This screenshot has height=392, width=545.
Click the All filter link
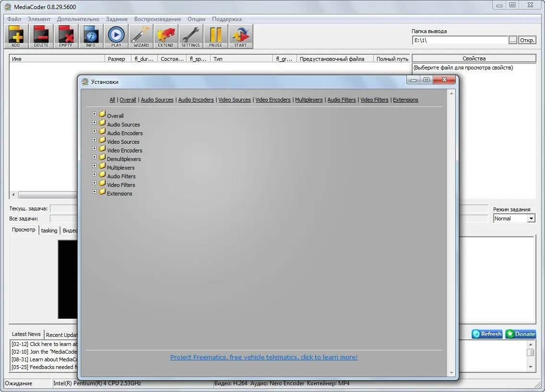click(x=112, y=100)
